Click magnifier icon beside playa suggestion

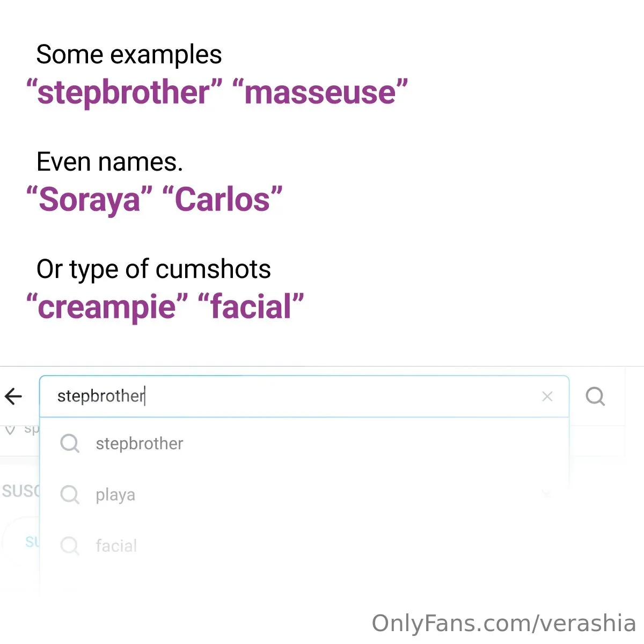pos(70,494)
